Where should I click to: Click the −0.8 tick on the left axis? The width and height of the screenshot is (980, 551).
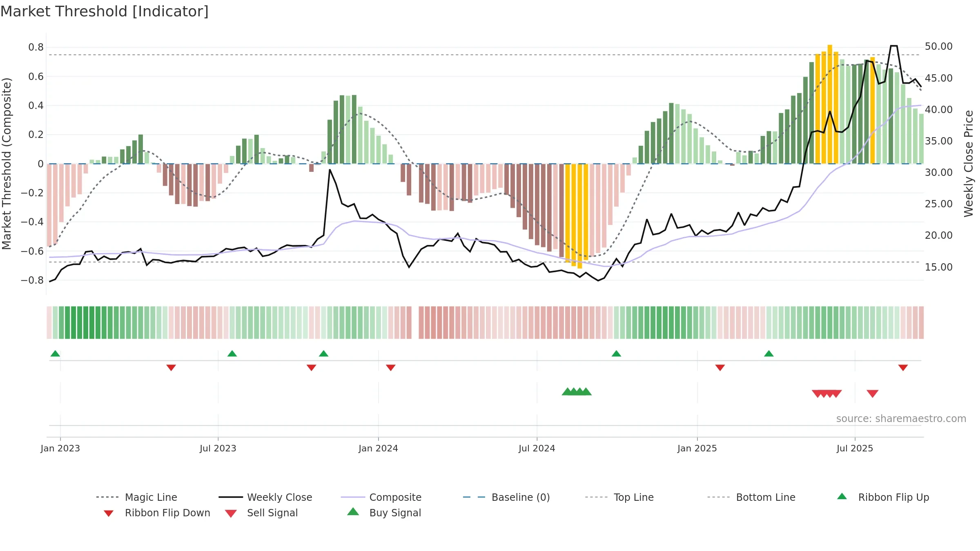click(x=32, y=280)
